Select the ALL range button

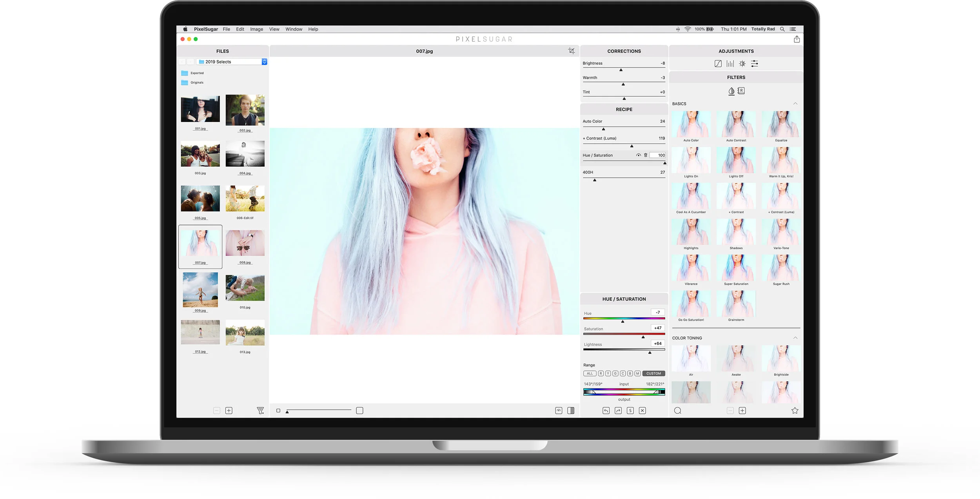[x=590, y=373]
